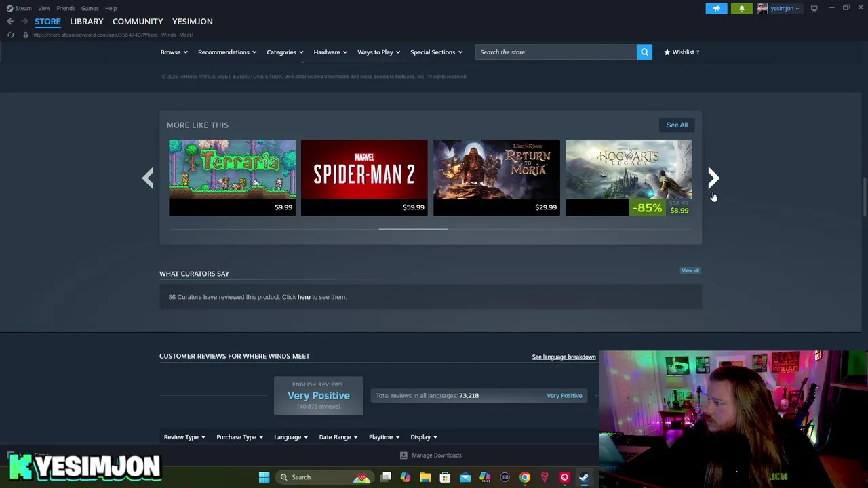This screenshot has height=488, width=868.
Task: Open Microsoft Store from the taskbar
Action: pos(445,477)
